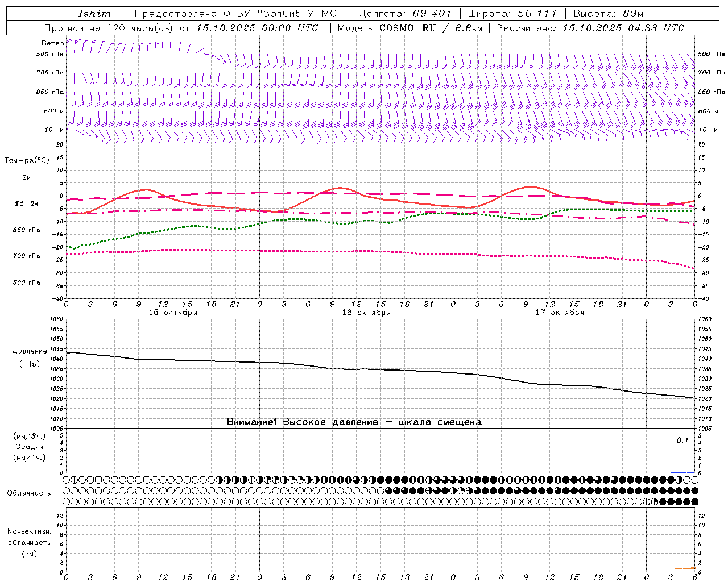Click '850 гПа' entry in temperature legend

pyautogui.click(x=26, y=230)
